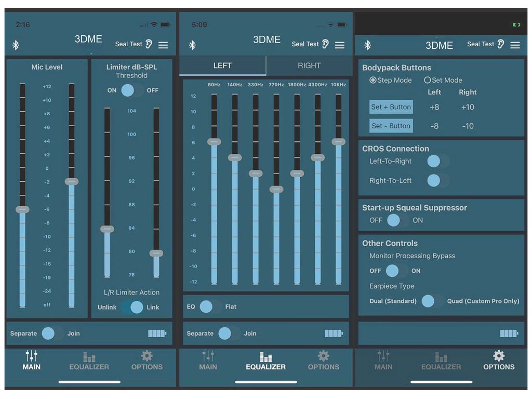Open OPTIONS tab from Main screen
This screenshot has width=532, height=399.
[x=147, y=361]
